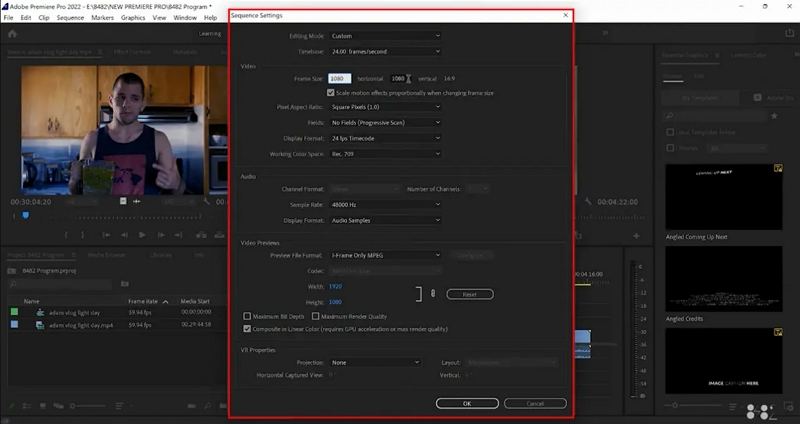
Task: Click Go to In point icon
Action: pyautogui.click(x=106, y=235)
